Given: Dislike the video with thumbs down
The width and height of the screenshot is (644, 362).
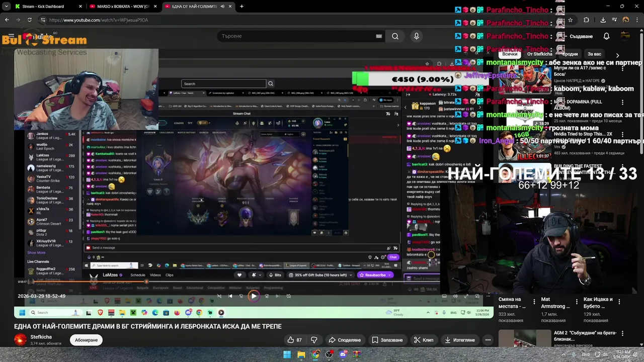Looking at the screenshot, I should point(314,340).
